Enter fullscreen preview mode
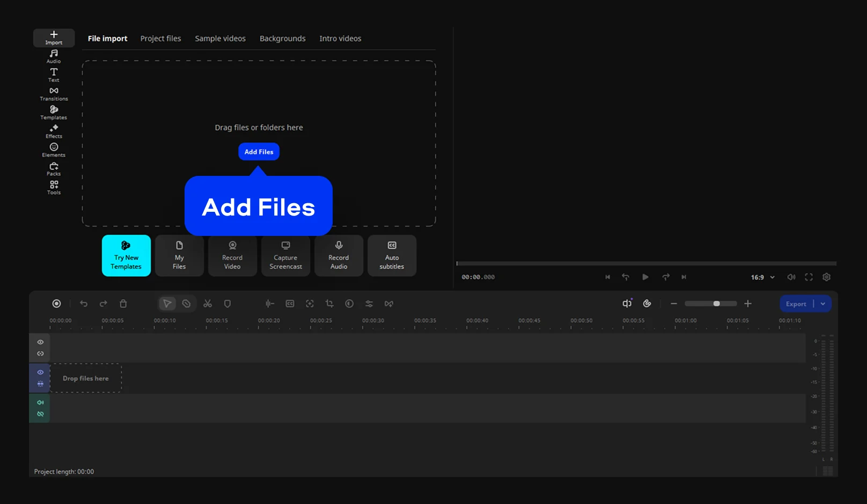 pos(809,277)
